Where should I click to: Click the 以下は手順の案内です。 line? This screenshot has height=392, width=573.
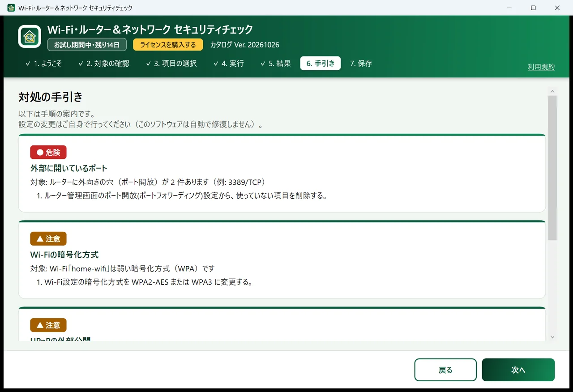[x=56, y=114]
